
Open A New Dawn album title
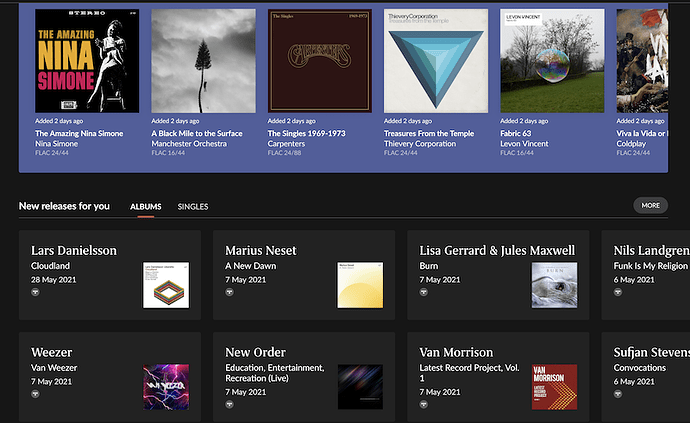[251, 266]
